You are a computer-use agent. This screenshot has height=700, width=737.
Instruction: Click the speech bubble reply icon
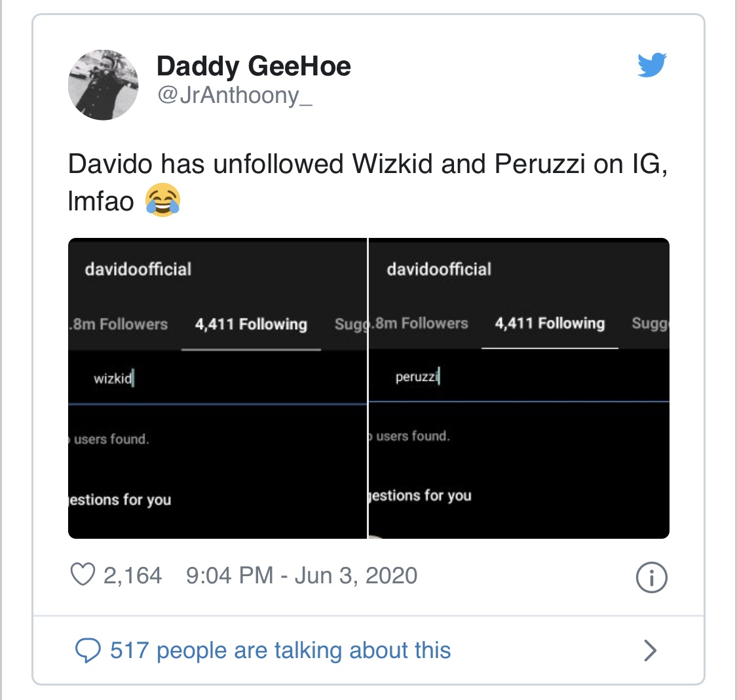[x=88, y=651]
